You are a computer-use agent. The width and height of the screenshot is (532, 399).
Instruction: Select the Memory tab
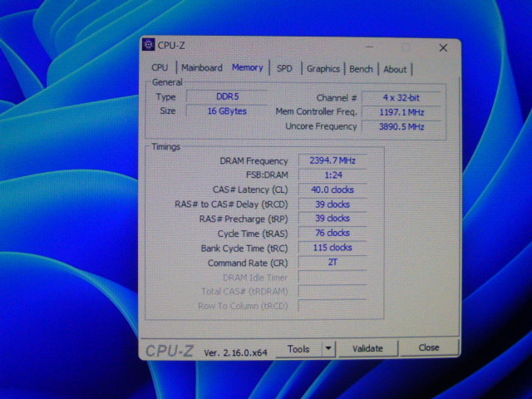(x=248, y=67)
